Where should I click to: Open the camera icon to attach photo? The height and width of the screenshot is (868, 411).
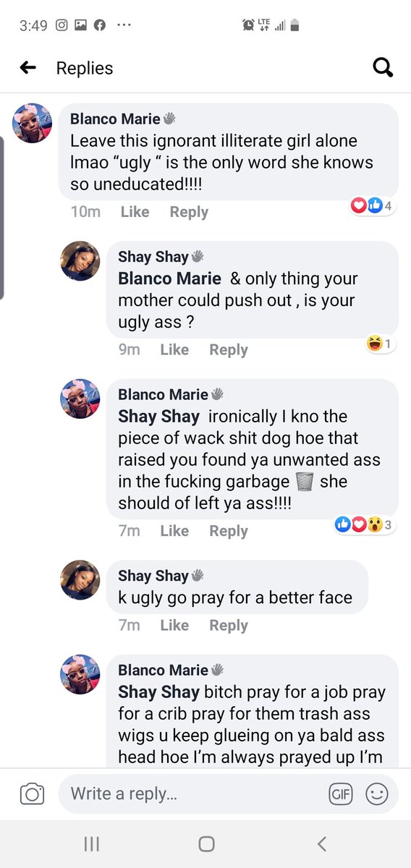tap(31, 793)
